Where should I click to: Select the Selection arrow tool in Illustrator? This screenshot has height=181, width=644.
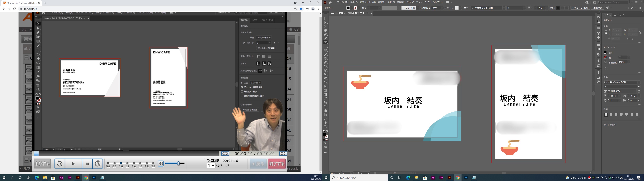click(x=325, y=18)
